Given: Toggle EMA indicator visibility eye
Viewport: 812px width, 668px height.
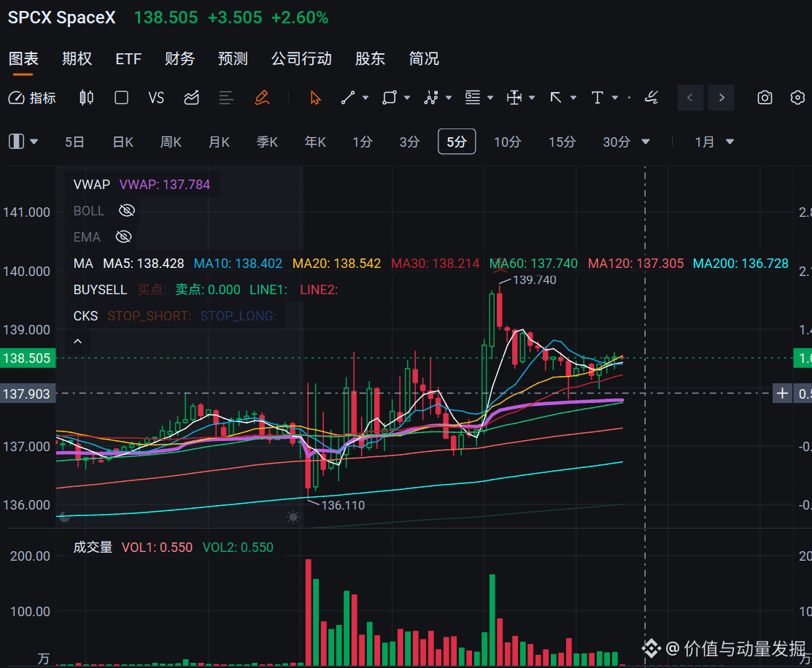Looking at the screenshot, I should pyautogui.click(x=123, y=237).
